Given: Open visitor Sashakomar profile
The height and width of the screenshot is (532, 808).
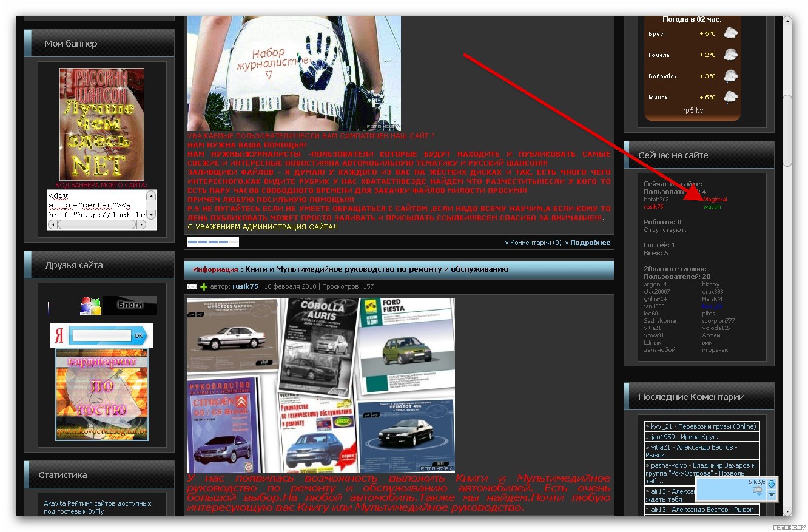Looking at the screenshot, I should pyautogui.click(x=660, y=320).
